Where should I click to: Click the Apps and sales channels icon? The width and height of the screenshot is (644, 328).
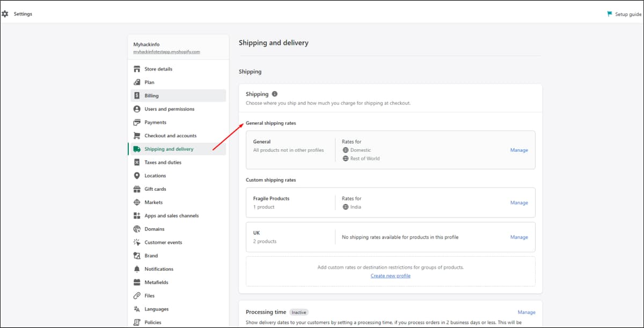pyautogui.click(x=137, y=216)
